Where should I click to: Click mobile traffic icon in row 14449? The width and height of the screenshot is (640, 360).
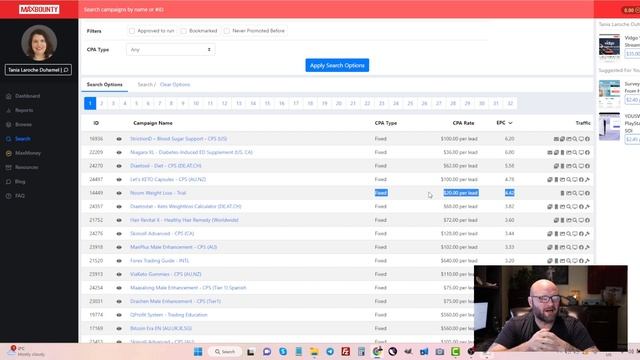click(x=562, y=193)
